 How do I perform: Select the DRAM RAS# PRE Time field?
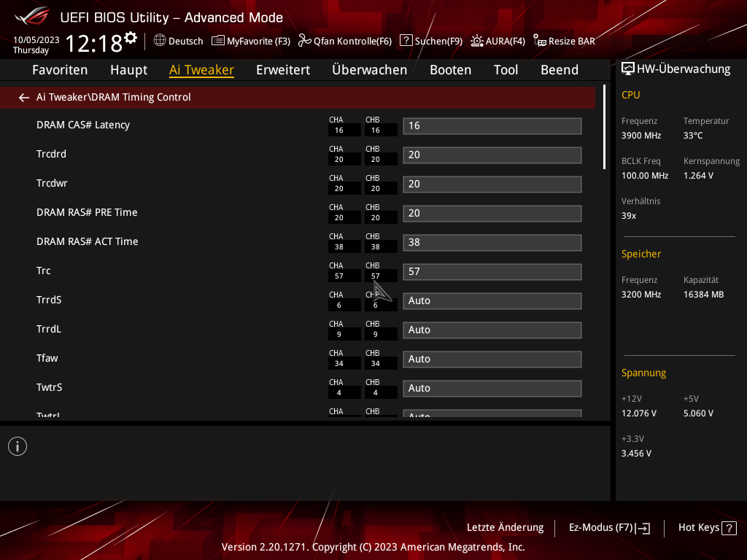[x=492, y=214]
